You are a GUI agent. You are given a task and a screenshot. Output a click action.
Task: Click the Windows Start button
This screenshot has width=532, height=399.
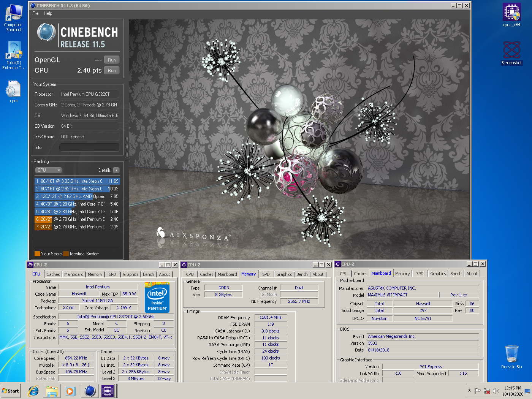(10, 391)
